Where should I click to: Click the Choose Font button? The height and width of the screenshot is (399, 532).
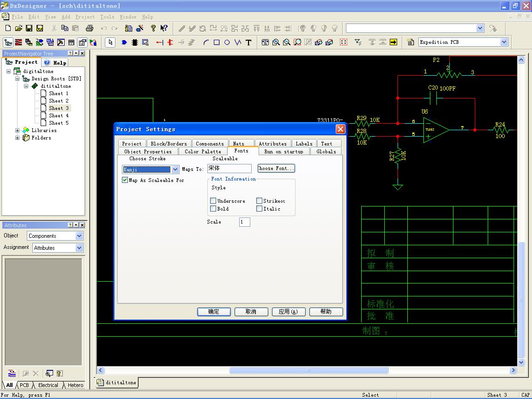point(276,169)
